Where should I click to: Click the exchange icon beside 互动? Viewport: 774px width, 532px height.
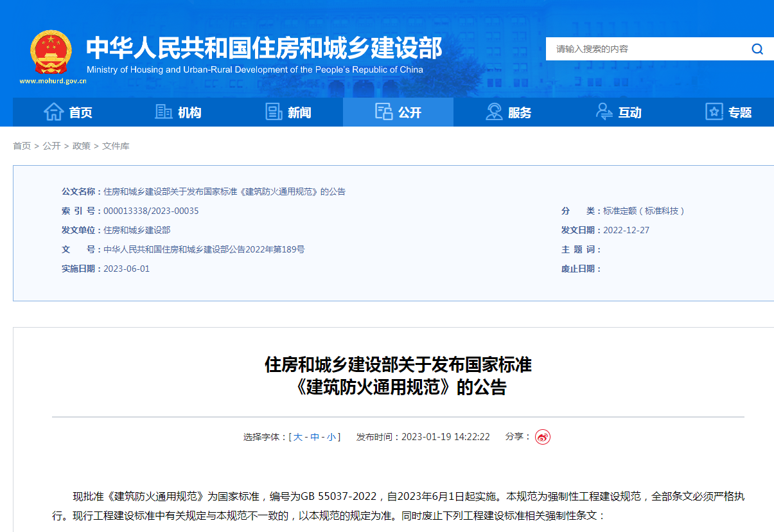pos(604,112)
